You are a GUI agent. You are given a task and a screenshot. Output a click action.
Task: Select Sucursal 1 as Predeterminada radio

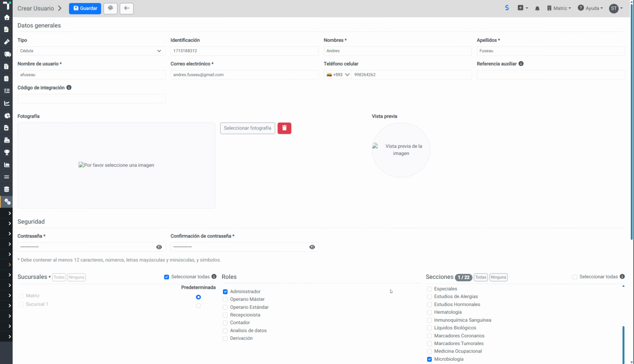198,305
